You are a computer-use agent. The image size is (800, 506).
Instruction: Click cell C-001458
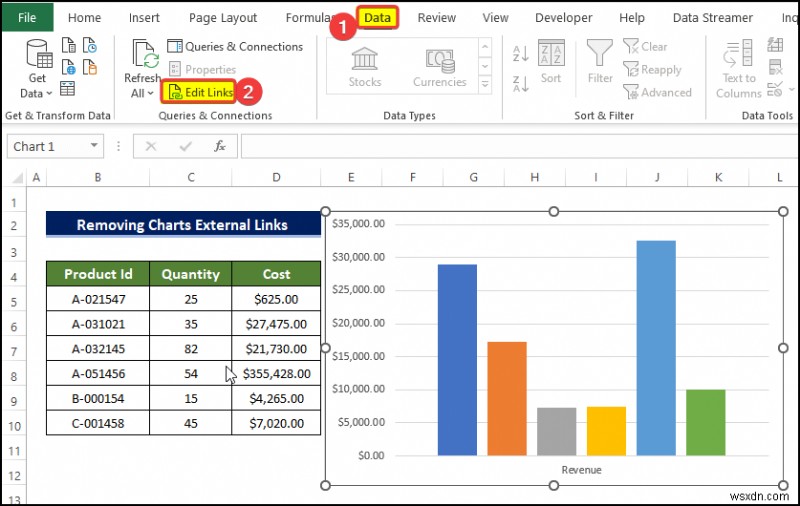(x=98, y=423)
